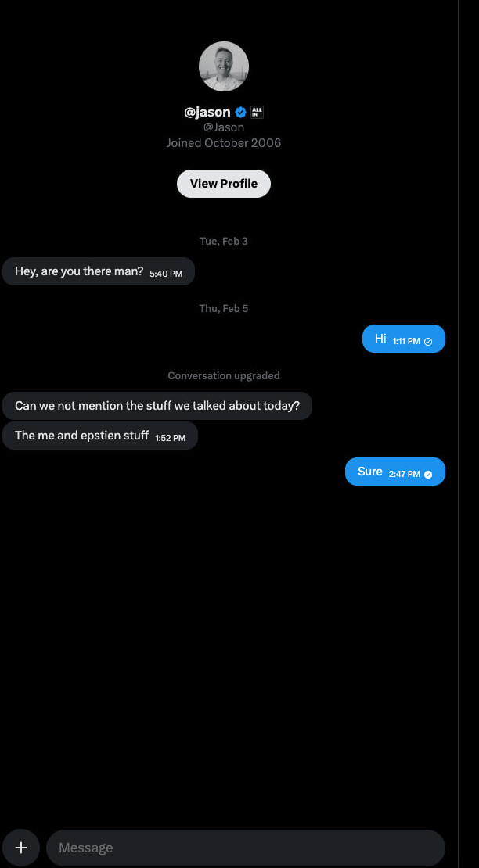Screen dimensions: 479x868
Task: Select the blue "Hi" message bubble
Action: click(x=381, y=339)
